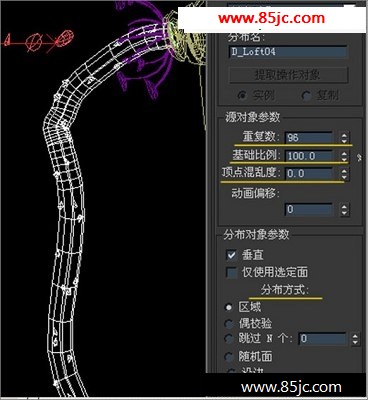Click the 动画偏移 value field

[309, 209]
